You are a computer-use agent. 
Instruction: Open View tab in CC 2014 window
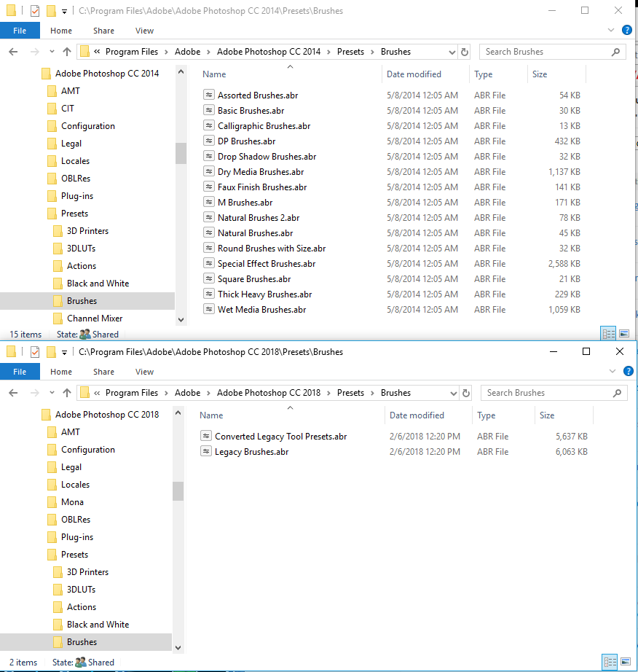point(144,31)
